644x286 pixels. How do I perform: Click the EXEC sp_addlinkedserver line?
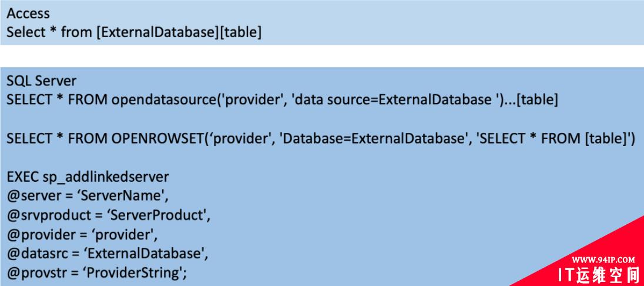click(x=88, y=177)
